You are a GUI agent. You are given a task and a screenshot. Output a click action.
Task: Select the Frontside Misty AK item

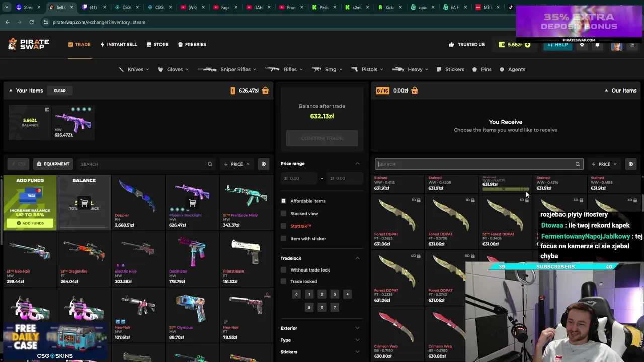247,202
